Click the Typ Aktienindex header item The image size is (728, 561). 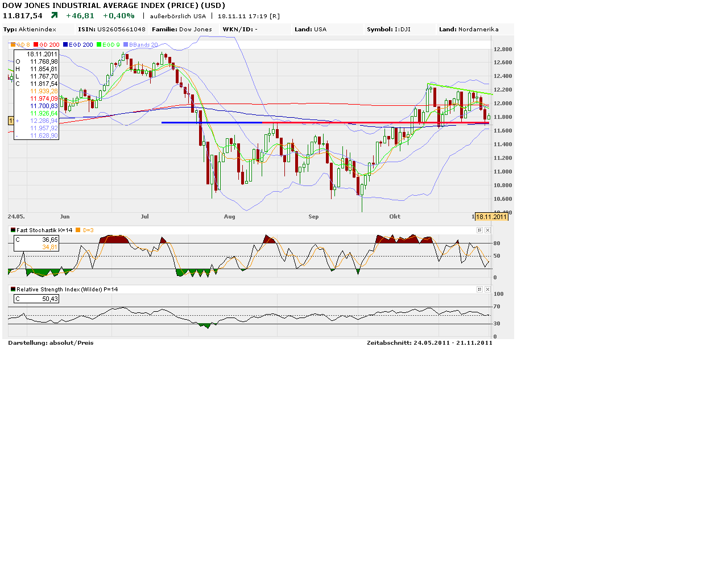click(x=31, y=29)
